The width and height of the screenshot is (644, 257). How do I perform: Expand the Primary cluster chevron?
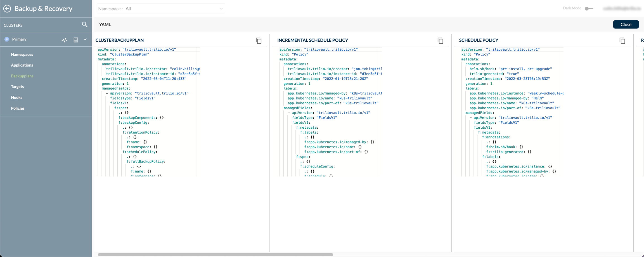85,39
